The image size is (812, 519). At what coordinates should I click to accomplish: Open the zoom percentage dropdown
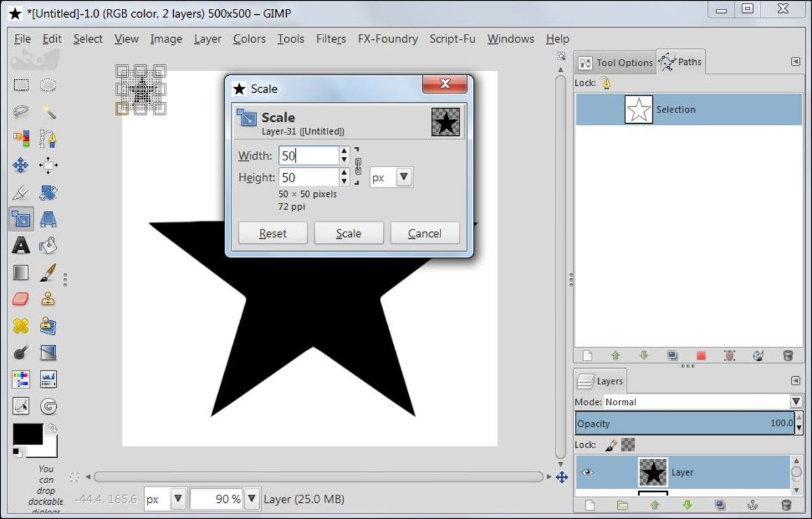click(252, 499)
